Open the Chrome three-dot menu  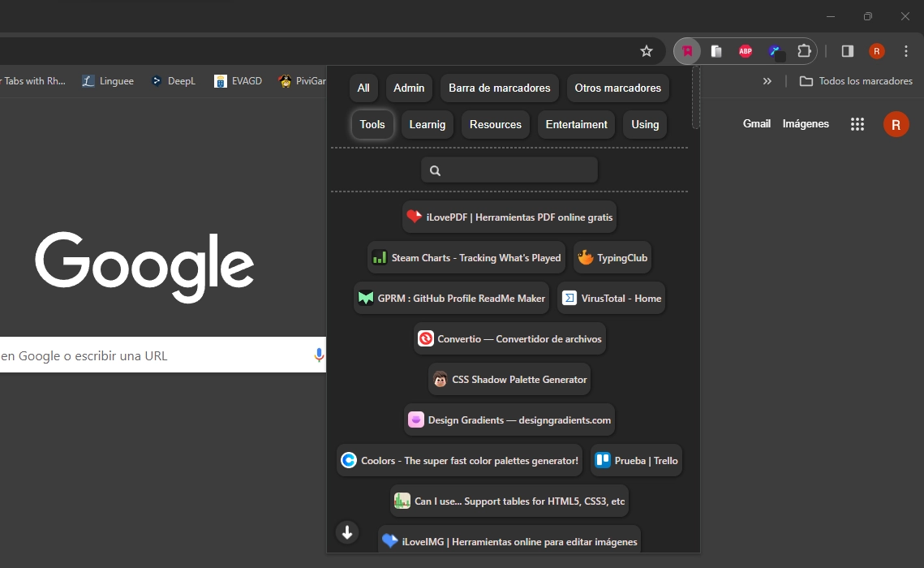[906, 51]
